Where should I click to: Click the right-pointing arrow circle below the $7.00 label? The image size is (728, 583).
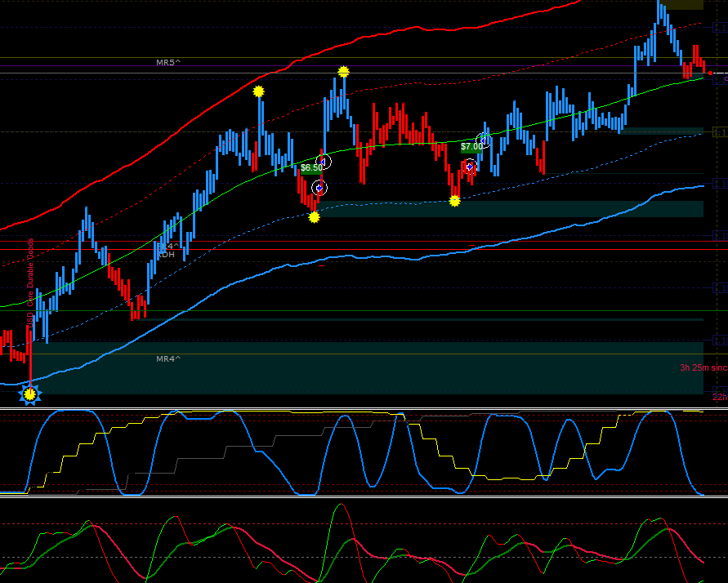470,166
